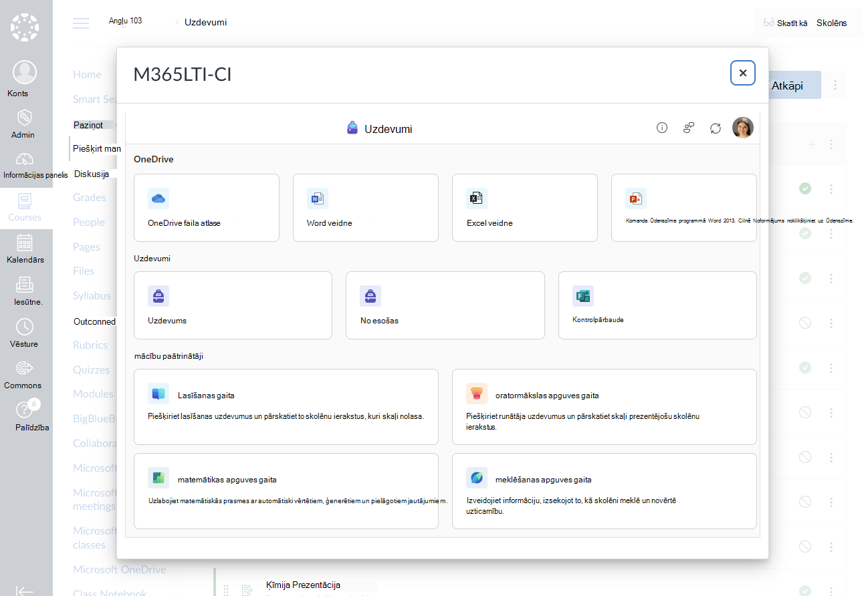
Task: Open oratormākslas apguves gaita card
Action: point(605,407)
